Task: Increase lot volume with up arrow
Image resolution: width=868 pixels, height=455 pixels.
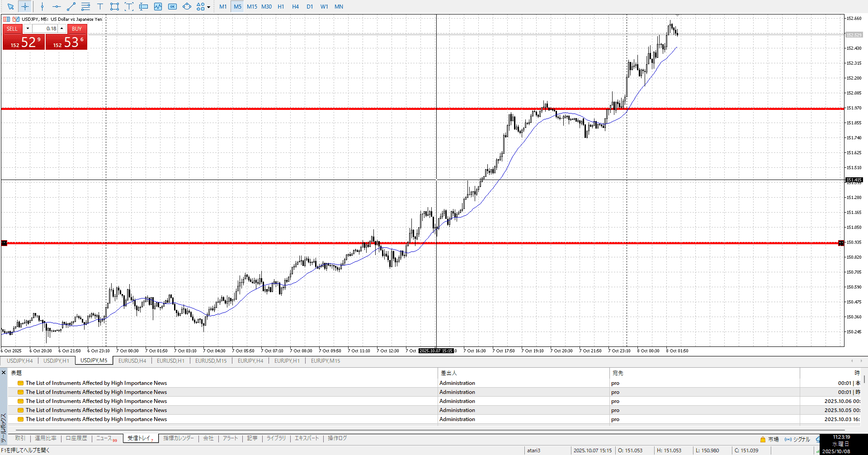Action: 62,28
